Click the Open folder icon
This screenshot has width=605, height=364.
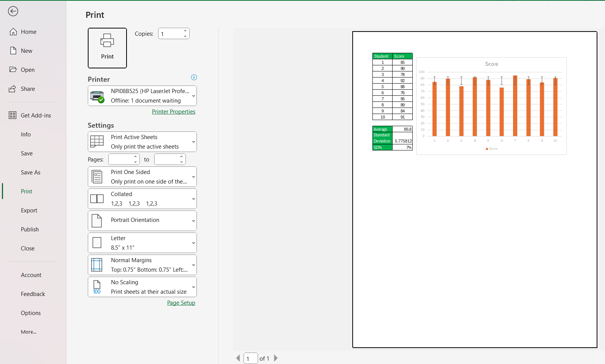pos(13,70)
